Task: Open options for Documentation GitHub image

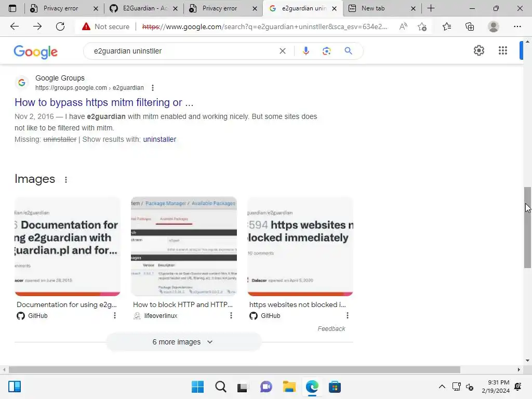Action: 115,315
